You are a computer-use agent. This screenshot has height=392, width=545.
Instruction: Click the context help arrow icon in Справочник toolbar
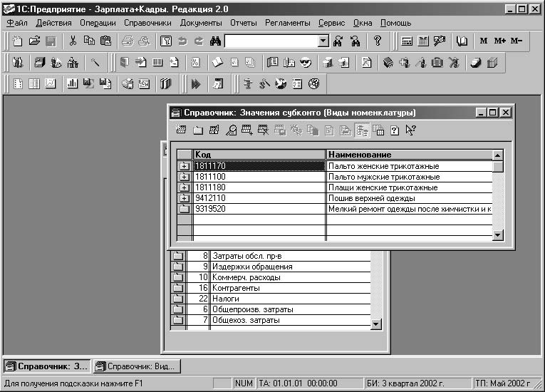coord(410,130)
